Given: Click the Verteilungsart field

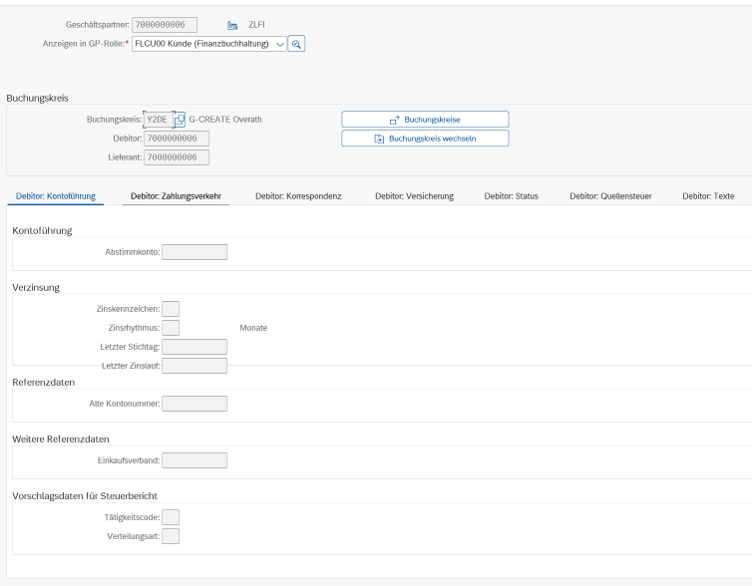Looking at the screenshot, I should pyautogui.click(x=171, y=536).
